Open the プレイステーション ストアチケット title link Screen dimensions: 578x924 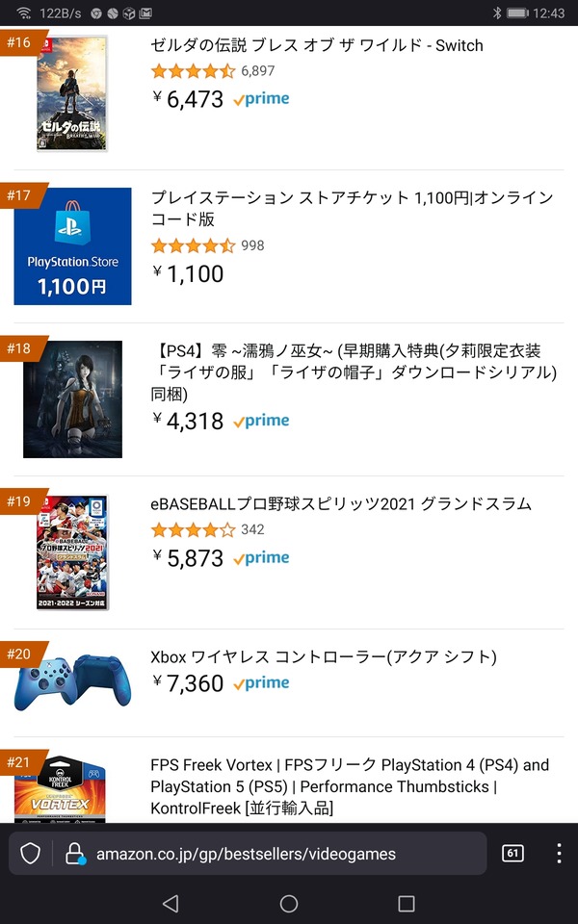click(x=353, y=209)
